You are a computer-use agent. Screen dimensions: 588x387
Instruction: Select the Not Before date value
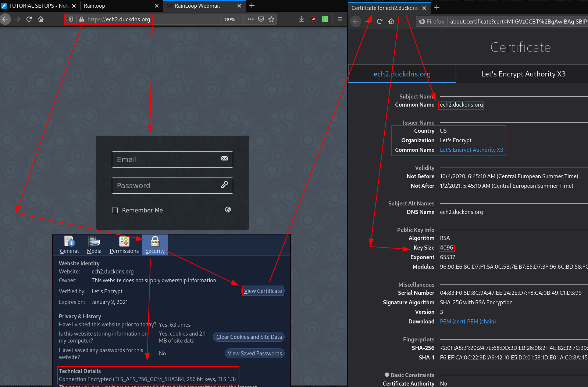tap(509, 176)
